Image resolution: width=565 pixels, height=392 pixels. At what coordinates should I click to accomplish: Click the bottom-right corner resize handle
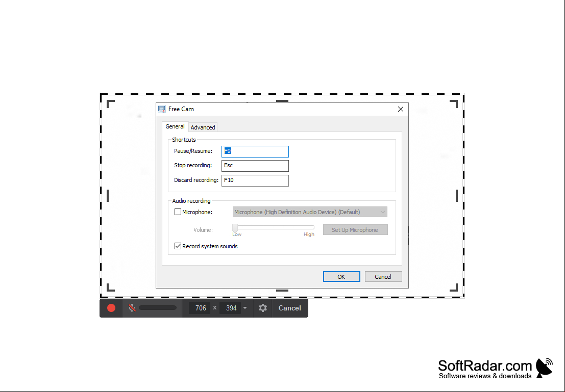point(454,288)
